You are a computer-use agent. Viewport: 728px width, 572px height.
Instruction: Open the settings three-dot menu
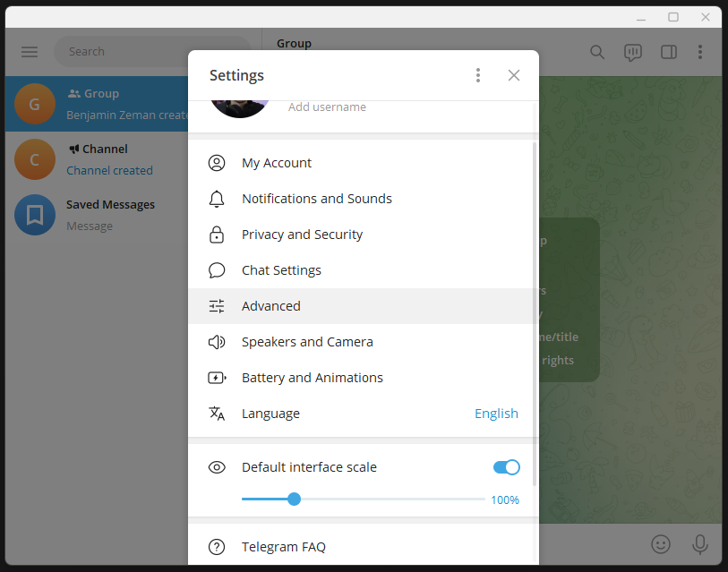click(478, 75)
